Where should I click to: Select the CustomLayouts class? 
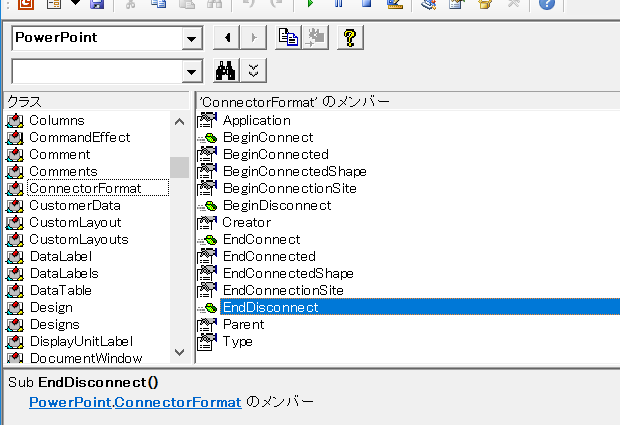79,240
